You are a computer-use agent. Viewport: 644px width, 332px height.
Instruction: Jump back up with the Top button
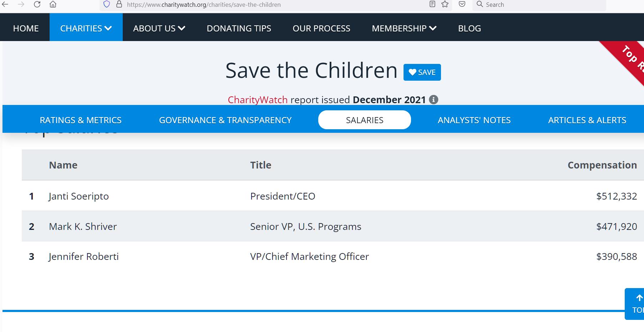tap(635, 304)
